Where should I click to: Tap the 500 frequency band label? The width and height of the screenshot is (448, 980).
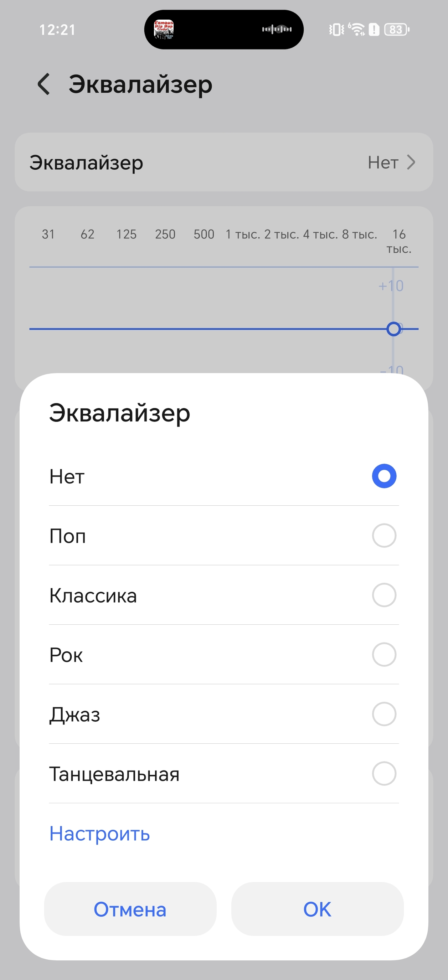click(x=204, y=234)
